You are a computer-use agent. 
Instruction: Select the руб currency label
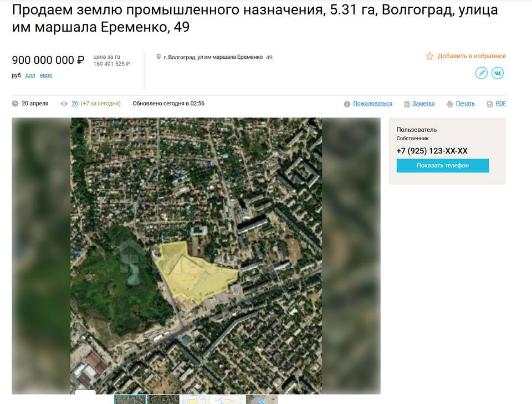point(16,75)
